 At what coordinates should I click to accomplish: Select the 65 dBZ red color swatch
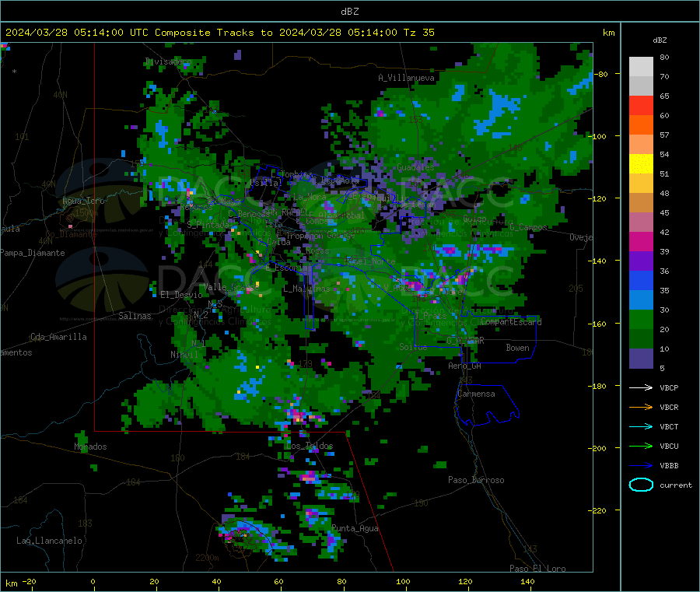tap(641, 105)
